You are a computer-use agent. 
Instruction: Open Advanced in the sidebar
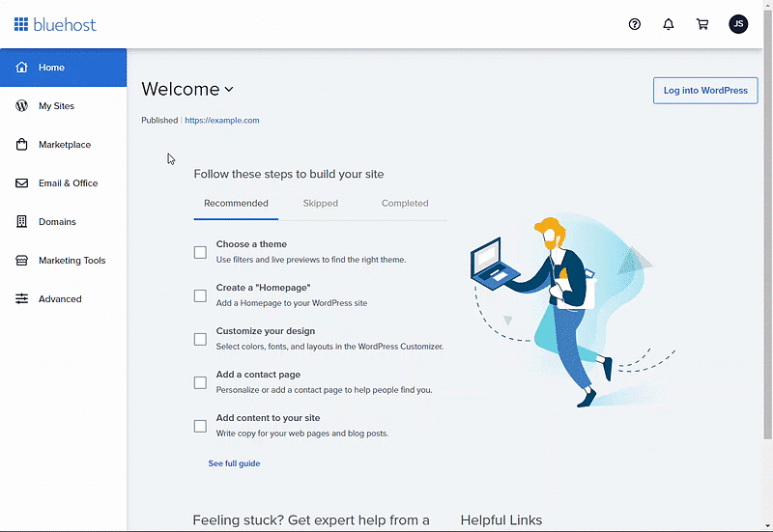pos(63,298)
